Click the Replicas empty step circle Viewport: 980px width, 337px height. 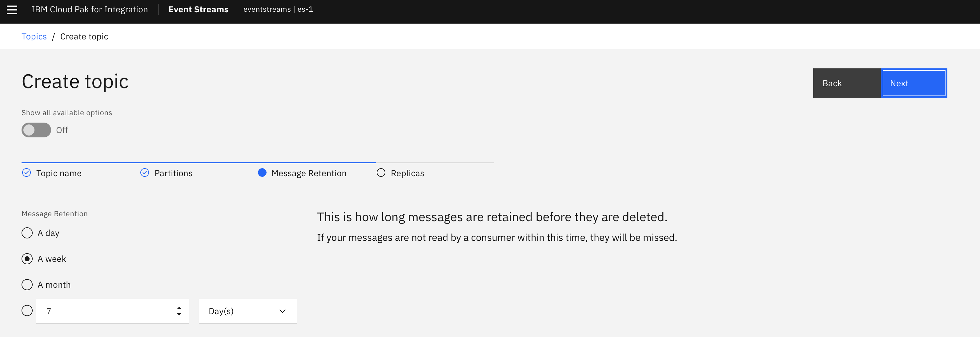pyautogui.click(x=381, y=173)
